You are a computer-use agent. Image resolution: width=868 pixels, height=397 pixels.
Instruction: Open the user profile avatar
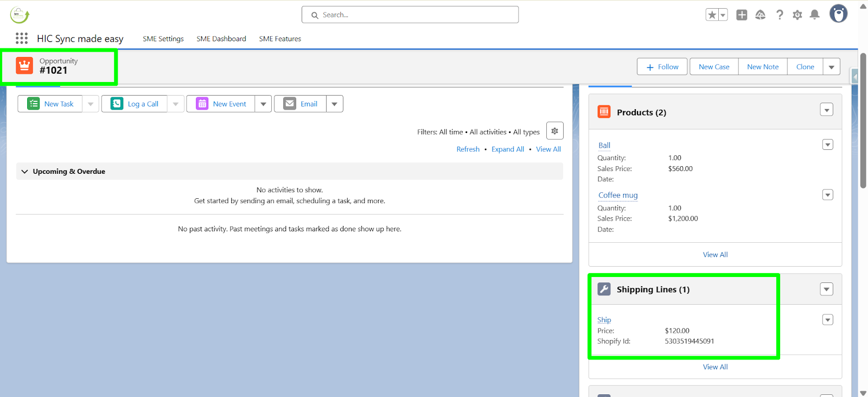(838, 14)
